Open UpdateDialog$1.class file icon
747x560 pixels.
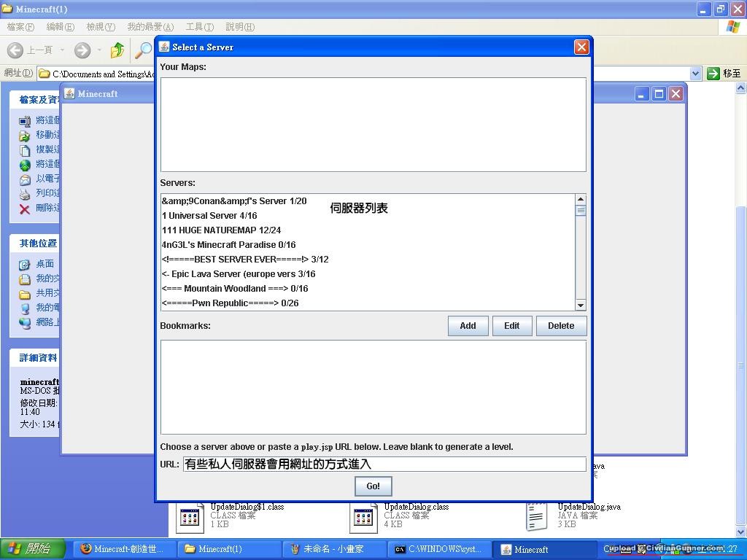(190, 517)
